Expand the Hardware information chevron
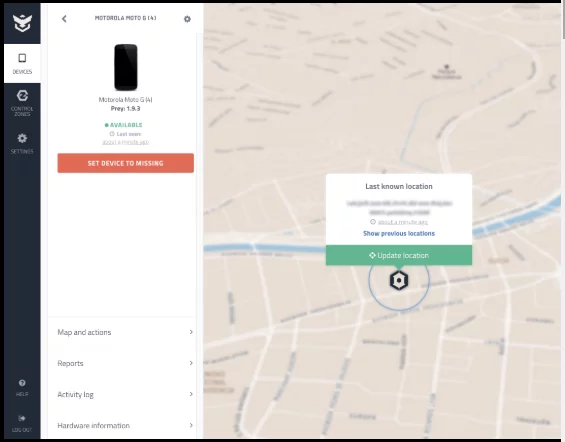Image resolution: width=565 pixels, height=442 pixels. click(x=191, y=425)
